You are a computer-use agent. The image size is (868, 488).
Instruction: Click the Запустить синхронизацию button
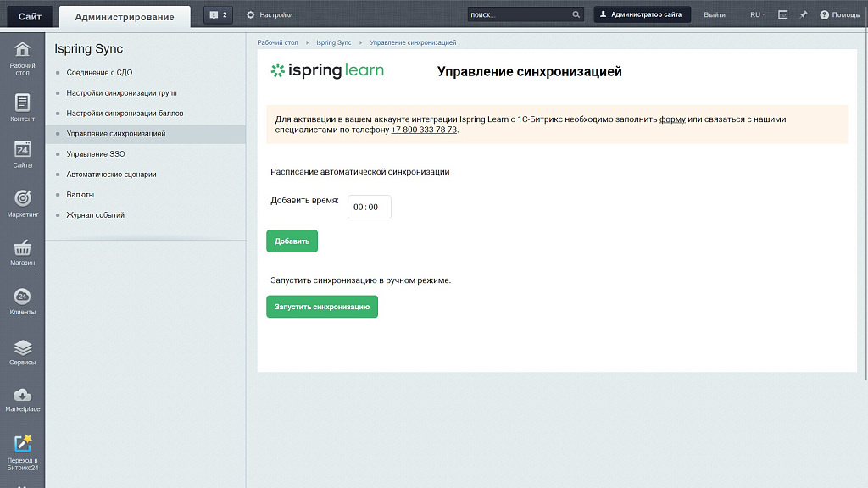[x=322, y=307]
